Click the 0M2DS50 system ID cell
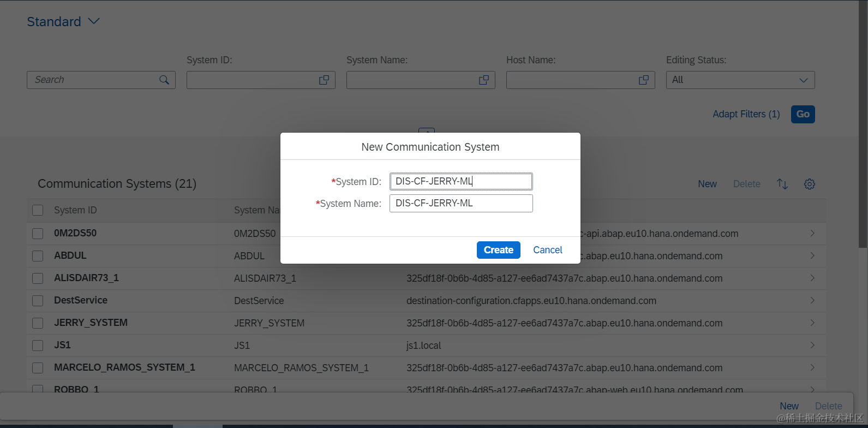Screen dimensions: 868x428 pyautogui.click(x=75, y=233)
